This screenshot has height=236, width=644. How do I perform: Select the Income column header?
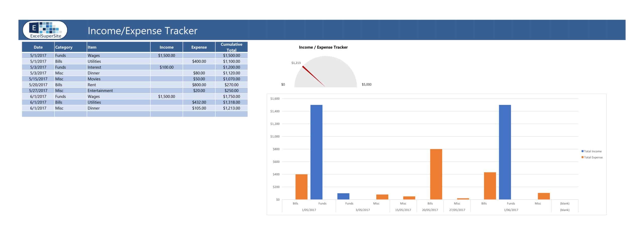click(167, 47)
